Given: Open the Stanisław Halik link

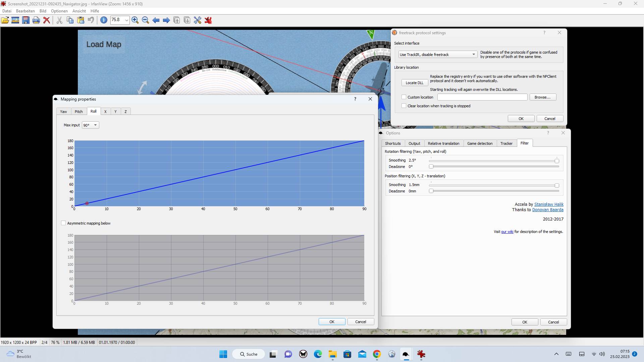Looking at the screenshot, I should point(549,204).
